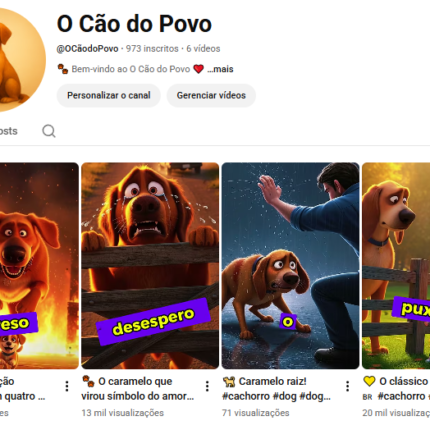
Task: Click 'Personalizar o canal' button
Action: point(109,95)
